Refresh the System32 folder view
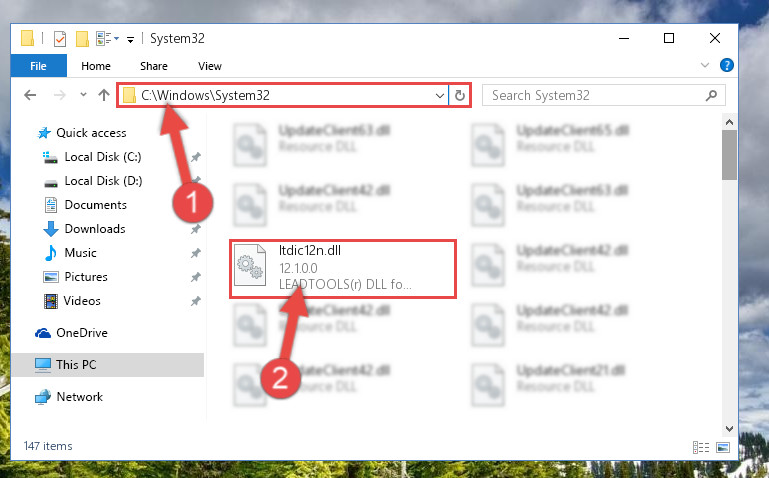The width and height of the screenshot is (769, 478). point(460,95)
